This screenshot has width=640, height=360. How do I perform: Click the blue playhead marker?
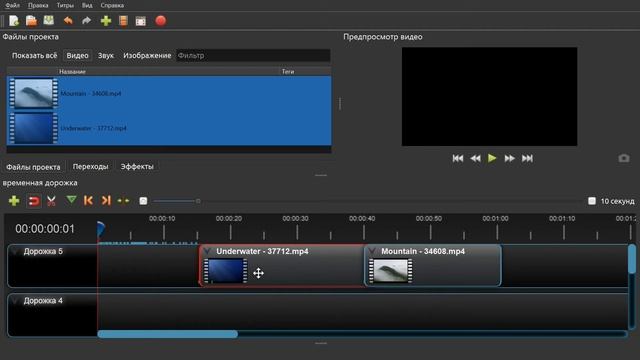coord(100,229)
